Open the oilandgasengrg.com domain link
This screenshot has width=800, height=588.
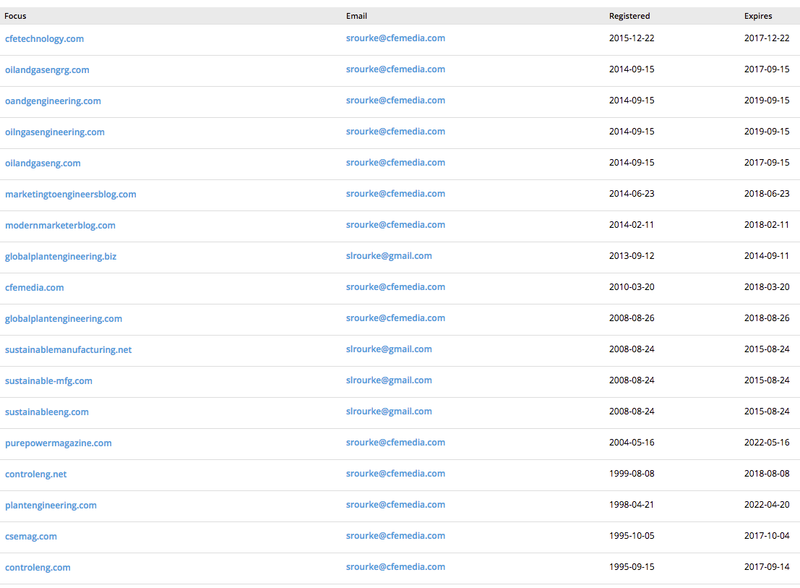[47, 70]
